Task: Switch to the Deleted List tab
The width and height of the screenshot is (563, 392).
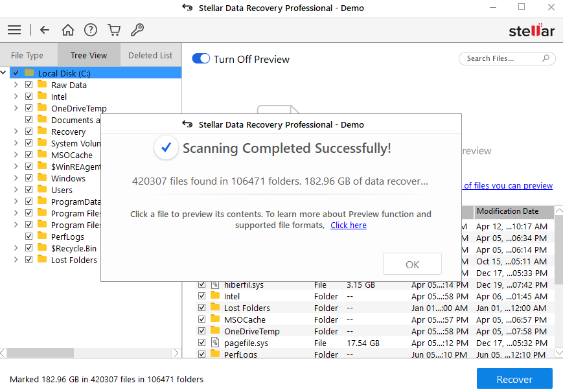Action: tap(150, 55)
